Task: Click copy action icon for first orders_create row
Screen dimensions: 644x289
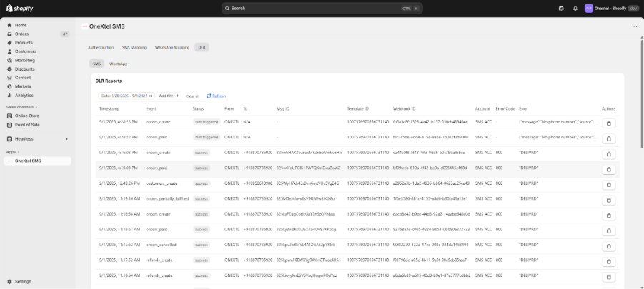Action: click(x=609, y=123)
